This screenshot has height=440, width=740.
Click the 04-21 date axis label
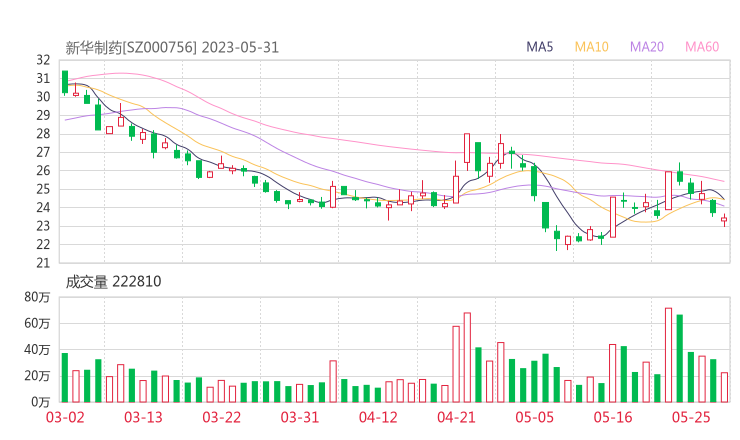pyautogui.click(x=456, y=417)
